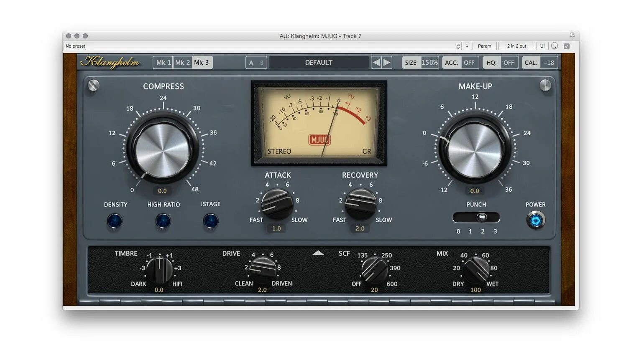Image resolution: width=644 pixels, height=355 pixels.
Task: Click the STEREO label on meter
Action: (x=279, y=151)
